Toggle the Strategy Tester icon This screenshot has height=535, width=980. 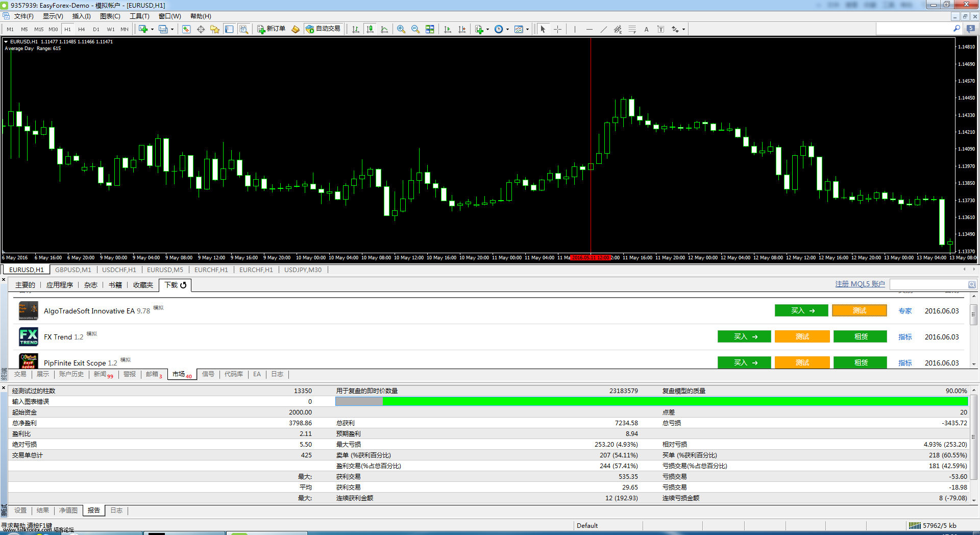(244, 29)
